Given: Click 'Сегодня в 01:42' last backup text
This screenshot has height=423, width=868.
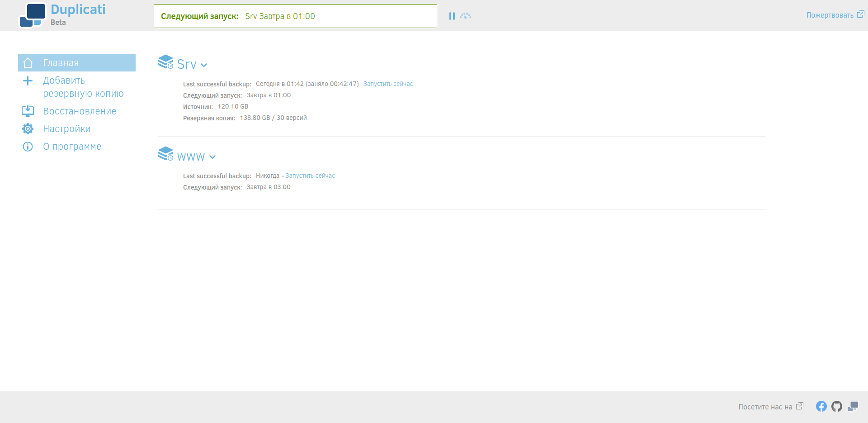Looking at the screenshot, I should pyautogui.click(x=280, y=84).
